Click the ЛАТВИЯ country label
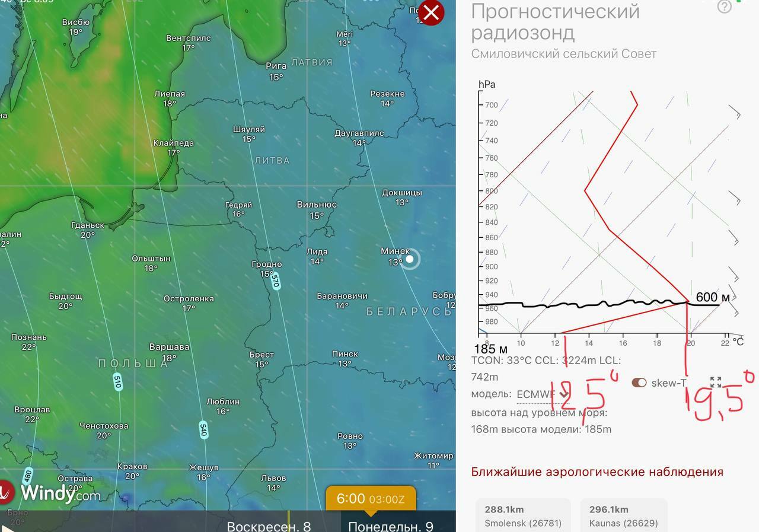759x532 pixels. 312,62
